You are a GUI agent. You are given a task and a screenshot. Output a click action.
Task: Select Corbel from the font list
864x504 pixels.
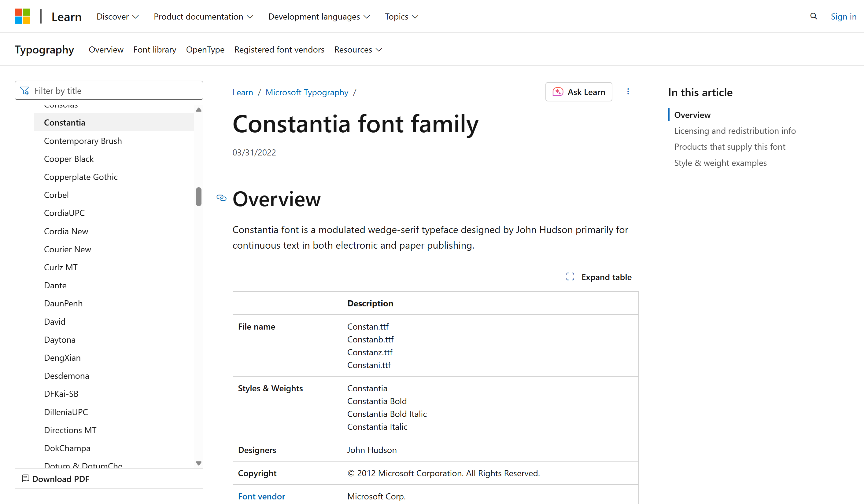tap(56, 195)
